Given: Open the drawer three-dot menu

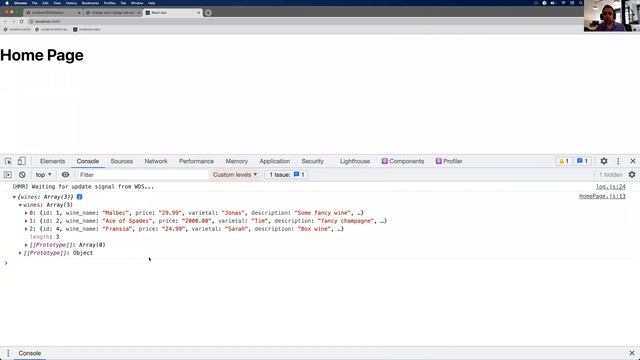Looking at the screenshot, I should click(8, 353).
